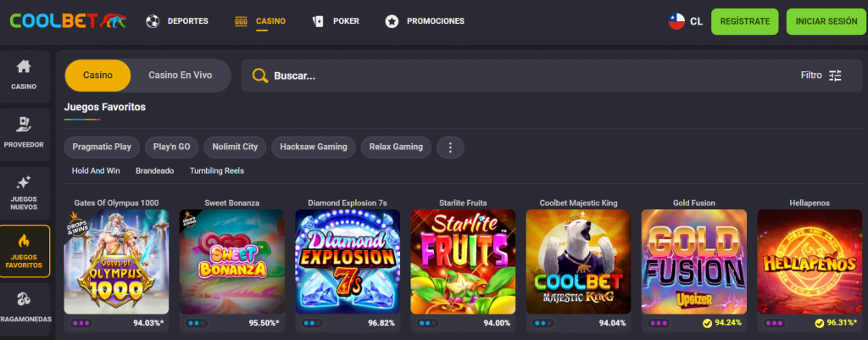The height and width of the screenshot is (340, 868).
Task: Click volatility dots under Diamond Explosion 7s
Action: (313, 323)
